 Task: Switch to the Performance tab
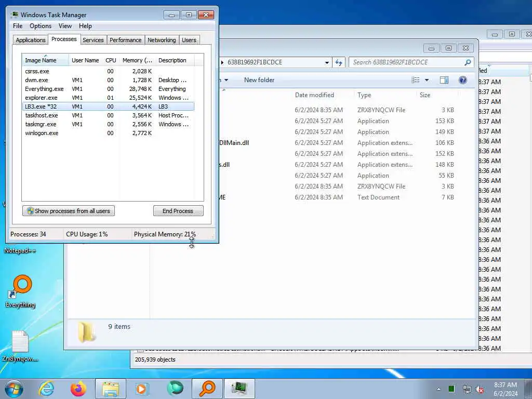pos(125,40)
